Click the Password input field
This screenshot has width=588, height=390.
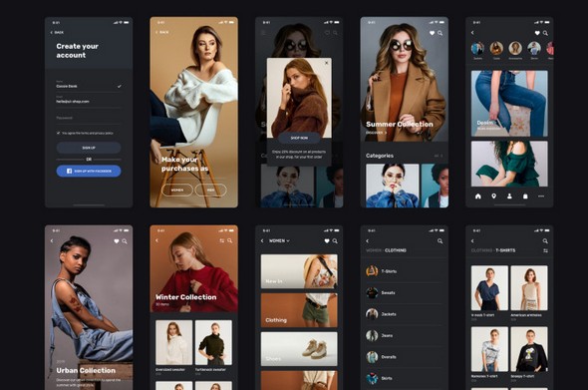pyautogui.click(x=89, y=118)
